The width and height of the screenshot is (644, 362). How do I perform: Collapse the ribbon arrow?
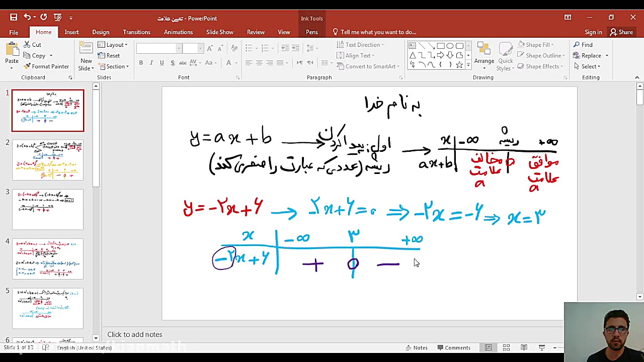[637, 77]
